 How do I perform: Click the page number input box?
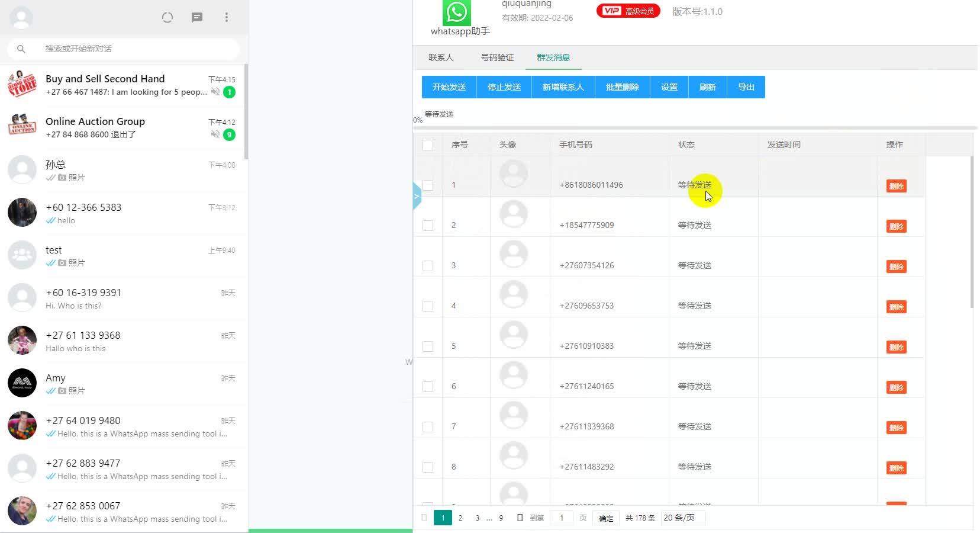coord(562,518)
